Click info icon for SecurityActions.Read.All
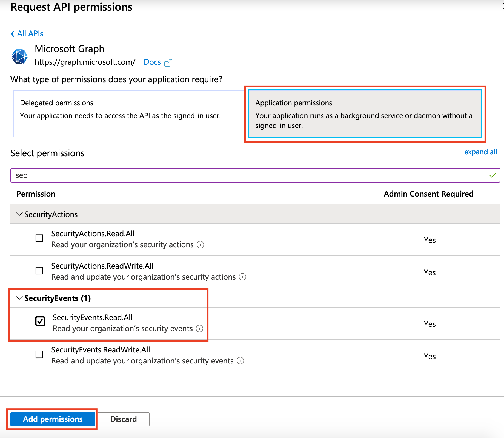Viewport: 504px width, 438px height. click(x=201, y=244)
